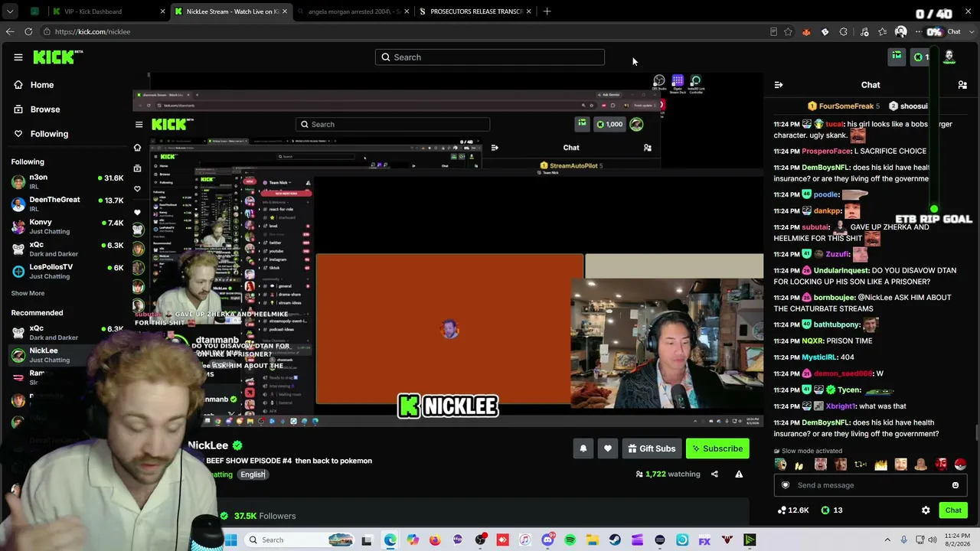Open the channel points balance showing 12.6K

pos(793,510)
